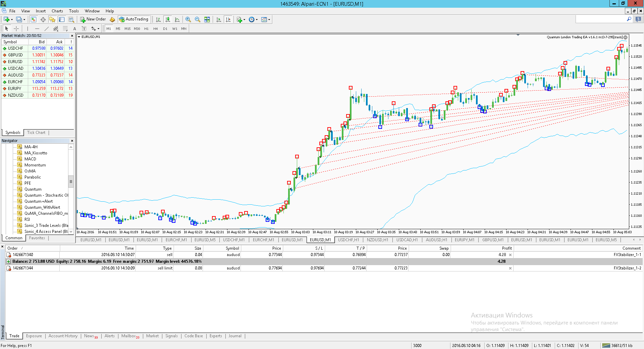Open the periodicity clock dropdown

[x=253, y=19]
